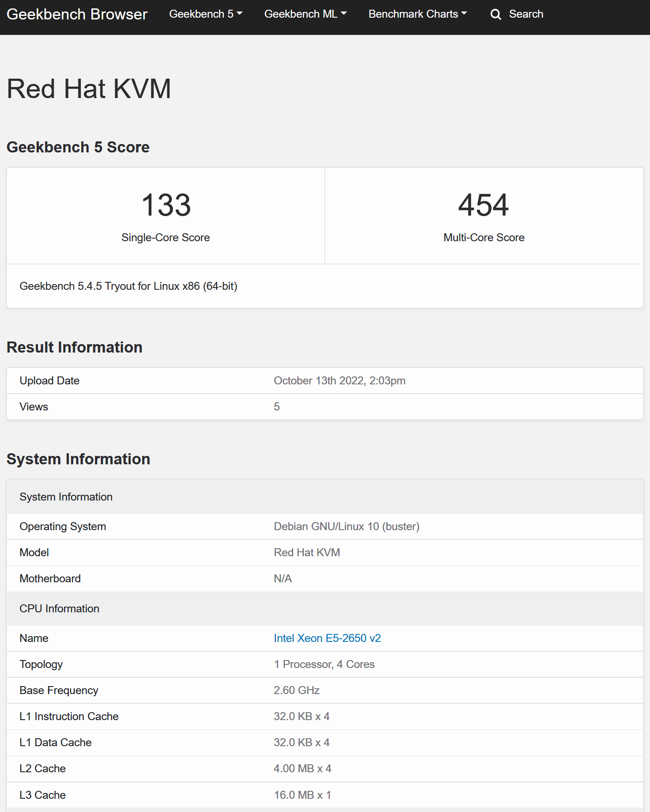Select the Motherboard value N/A

coord(283,579)
